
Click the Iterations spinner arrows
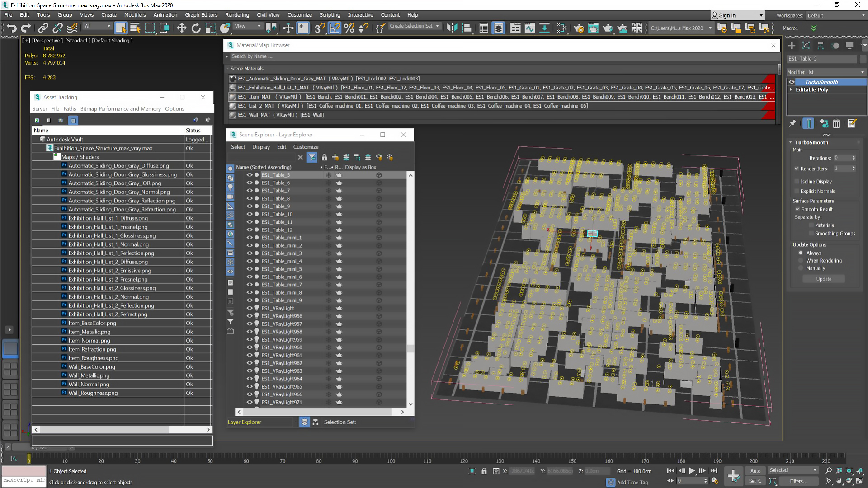[x=854, y=158]
